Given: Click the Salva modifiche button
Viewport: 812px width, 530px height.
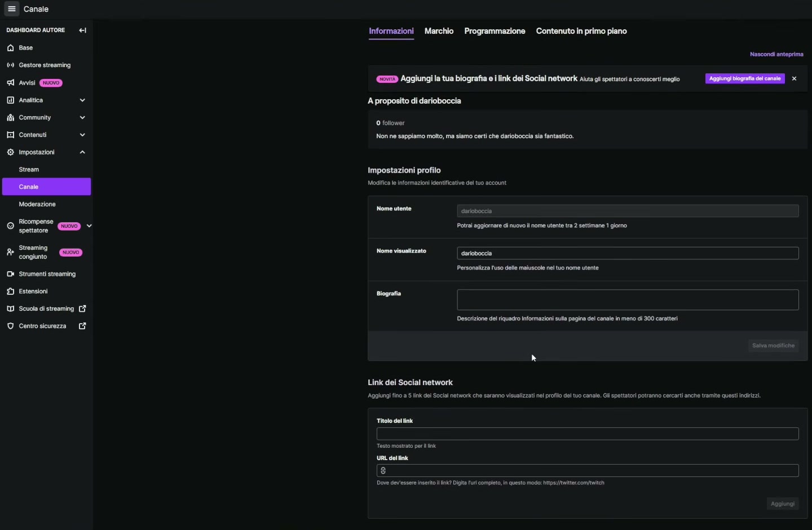Looking at the screenshot, I should pyautogui.click(x=773, y=346).
